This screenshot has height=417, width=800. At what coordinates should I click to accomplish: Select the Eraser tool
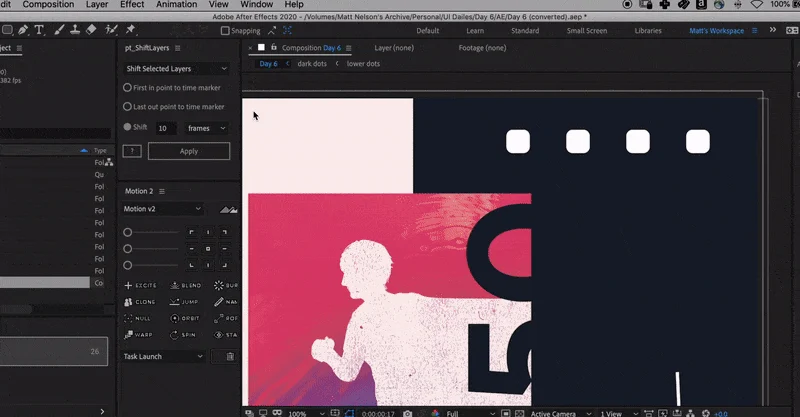pyautogui.click(x=91, y=30)
